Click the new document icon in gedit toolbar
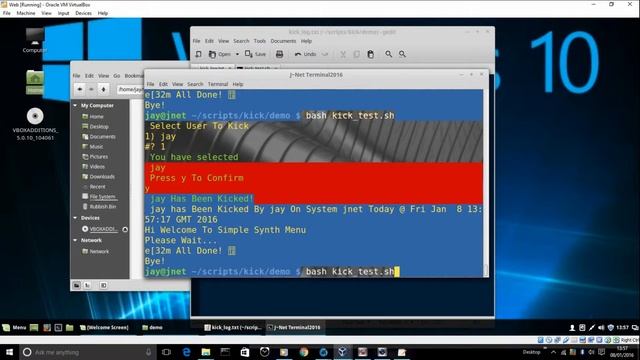Screen dimensions: 640x360 pos(198,54)
